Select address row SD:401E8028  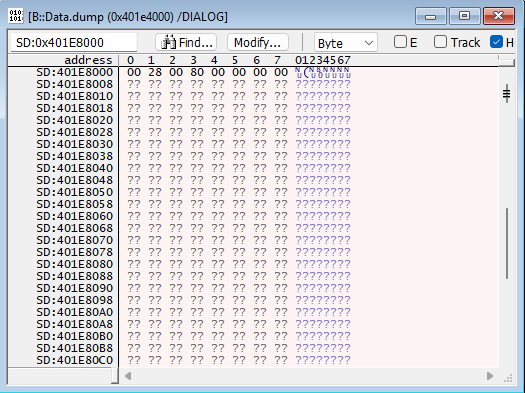75,132
